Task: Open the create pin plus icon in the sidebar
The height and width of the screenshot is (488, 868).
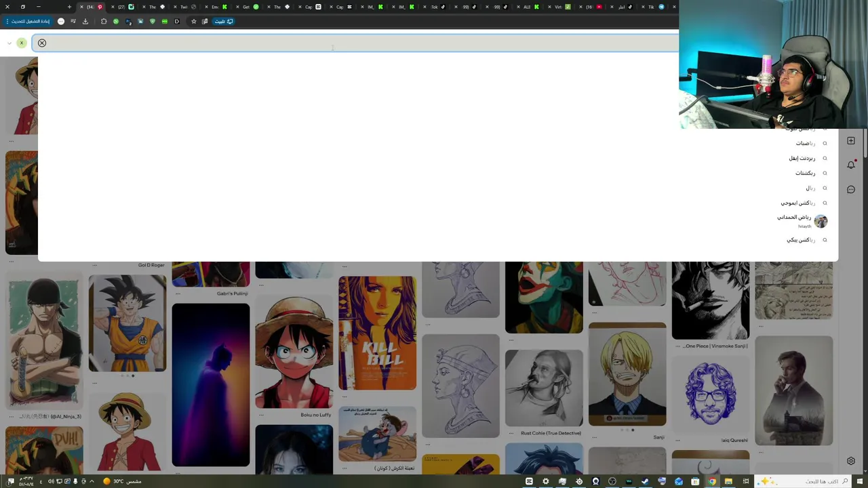Action: pos(851,140)
